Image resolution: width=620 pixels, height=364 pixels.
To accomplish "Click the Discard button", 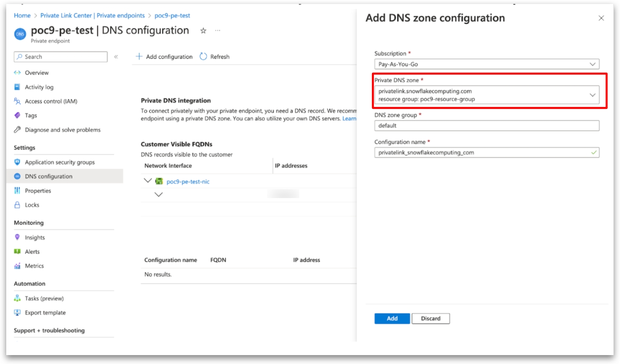I will tap(430, 318).
